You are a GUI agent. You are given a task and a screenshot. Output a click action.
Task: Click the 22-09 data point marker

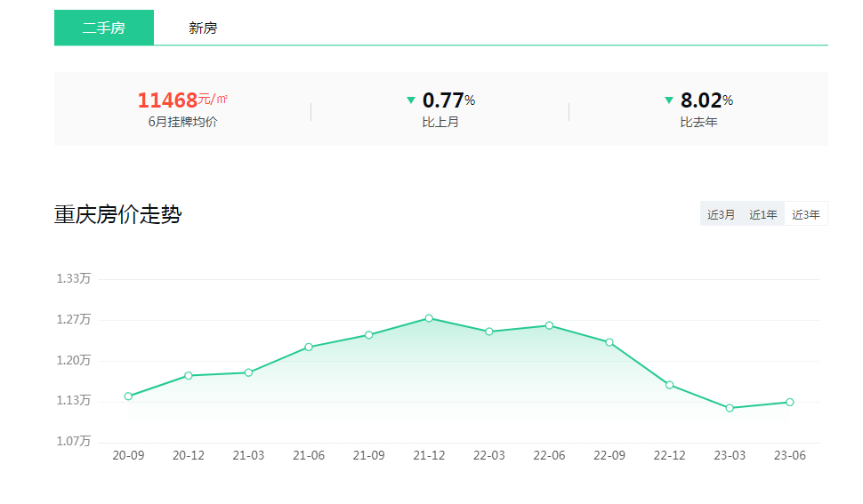click(x=609, y=342)
